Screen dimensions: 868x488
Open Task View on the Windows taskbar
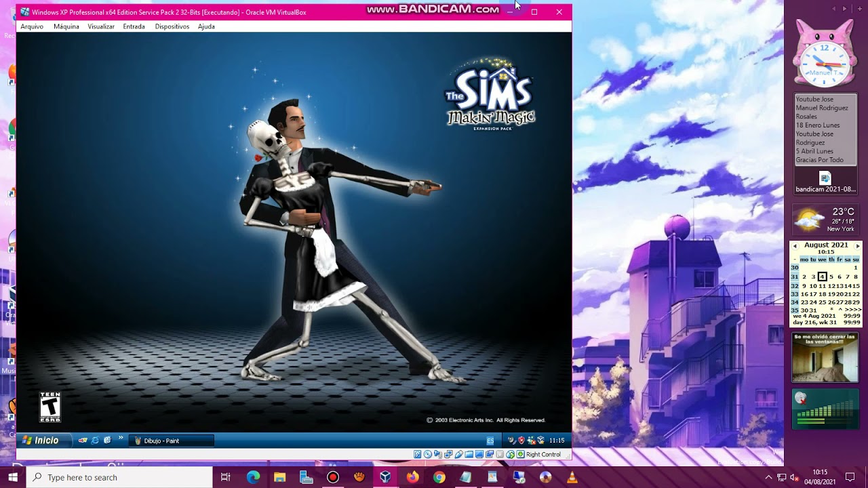226,477
